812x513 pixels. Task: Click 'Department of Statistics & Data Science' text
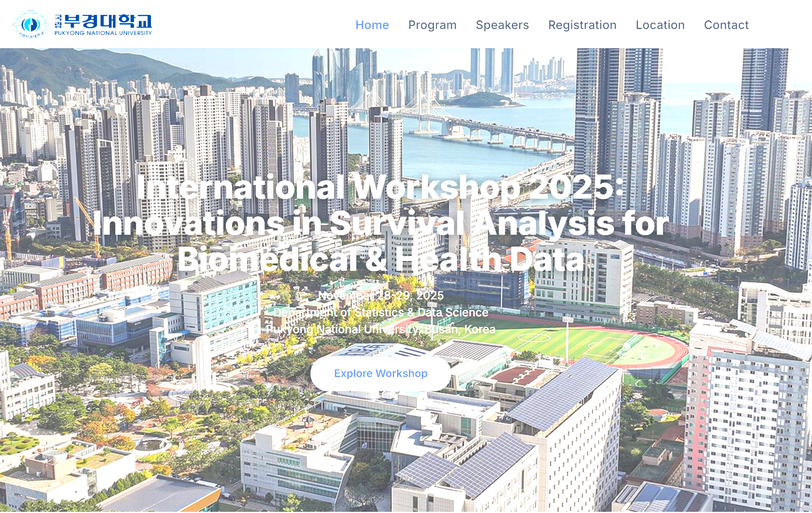click(x=380, y=312)
